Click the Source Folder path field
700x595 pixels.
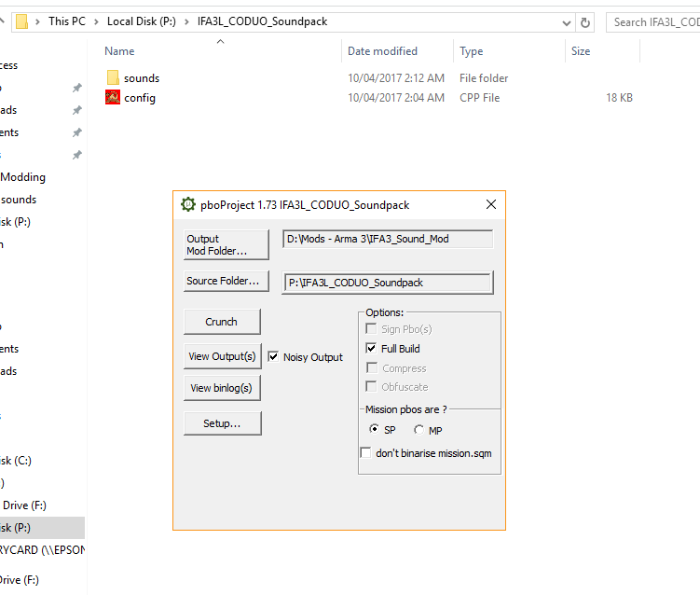point(388,283)
